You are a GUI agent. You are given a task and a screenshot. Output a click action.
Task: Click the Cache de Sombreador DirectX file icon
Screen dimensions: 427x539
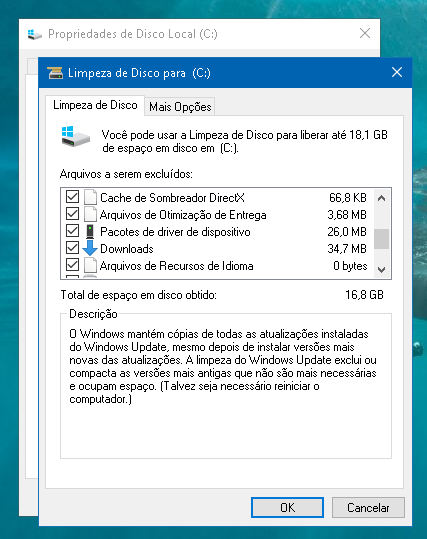click(90, 197)
